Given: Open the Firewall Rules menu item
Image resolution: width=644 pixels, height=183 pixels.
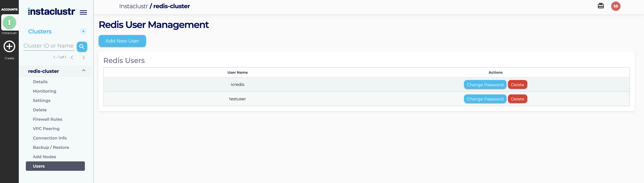Looking at the screenshot, I should (x=47, y=119).
